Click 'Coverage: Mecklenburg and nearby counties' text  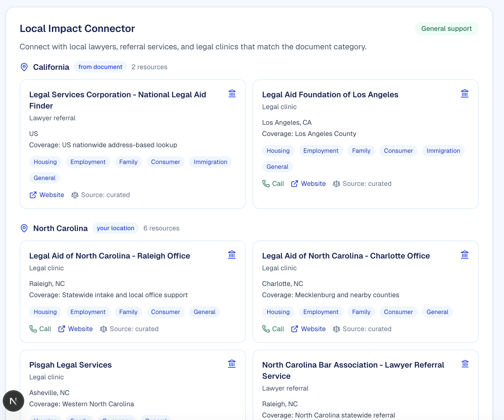pos(331,295)
